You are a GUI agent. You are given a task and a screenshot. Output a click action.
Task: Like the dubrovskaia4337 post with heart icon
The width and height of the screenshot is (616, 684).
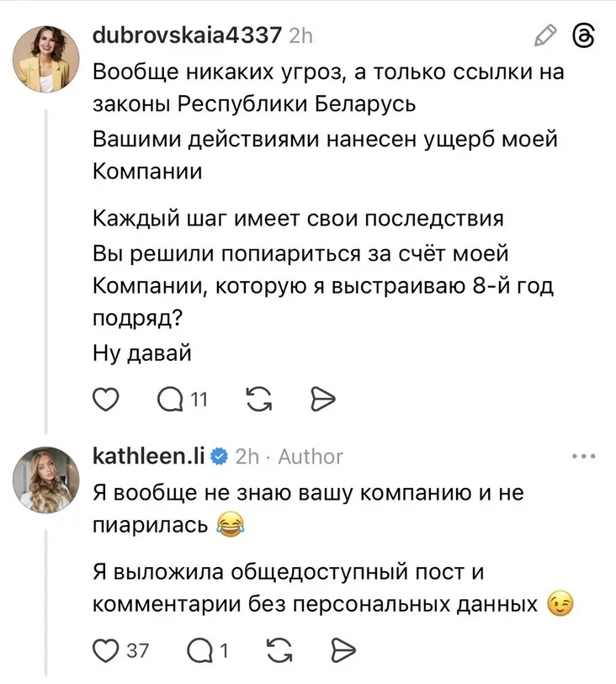pos(105,400)
